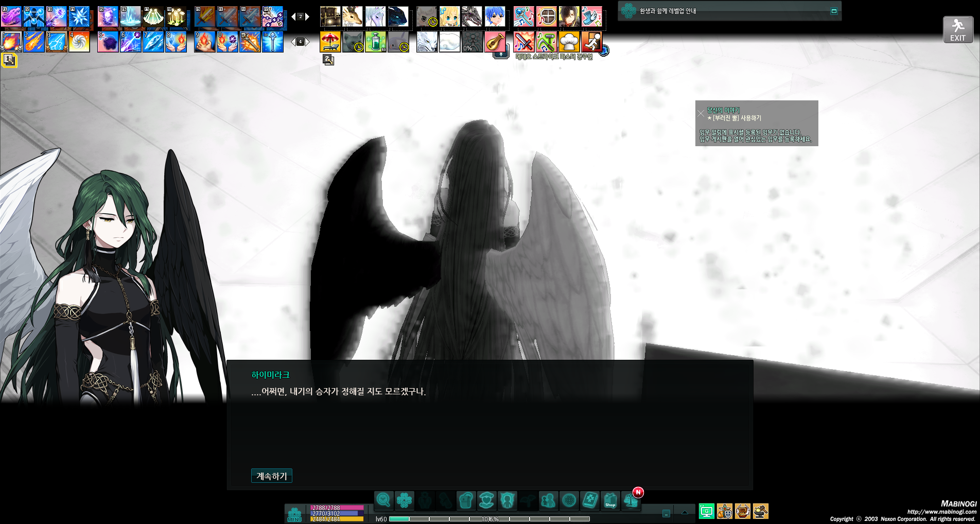The height and width of the screenshot is (524, 980).
Task: Click the pink HP bar 2788/2788
Action: [x=337, y=508]
